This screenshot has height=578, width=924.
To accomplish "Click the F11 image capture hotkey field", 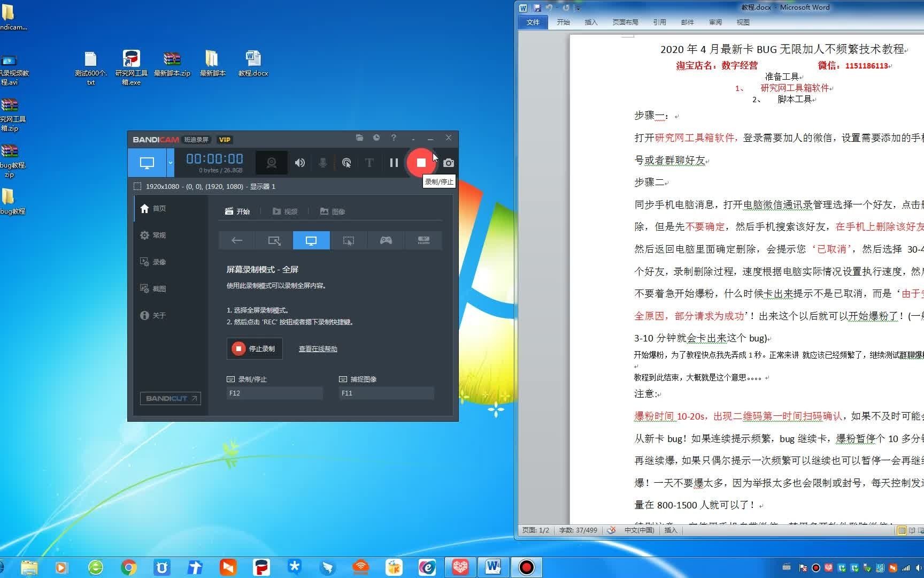I will point(386,393).
